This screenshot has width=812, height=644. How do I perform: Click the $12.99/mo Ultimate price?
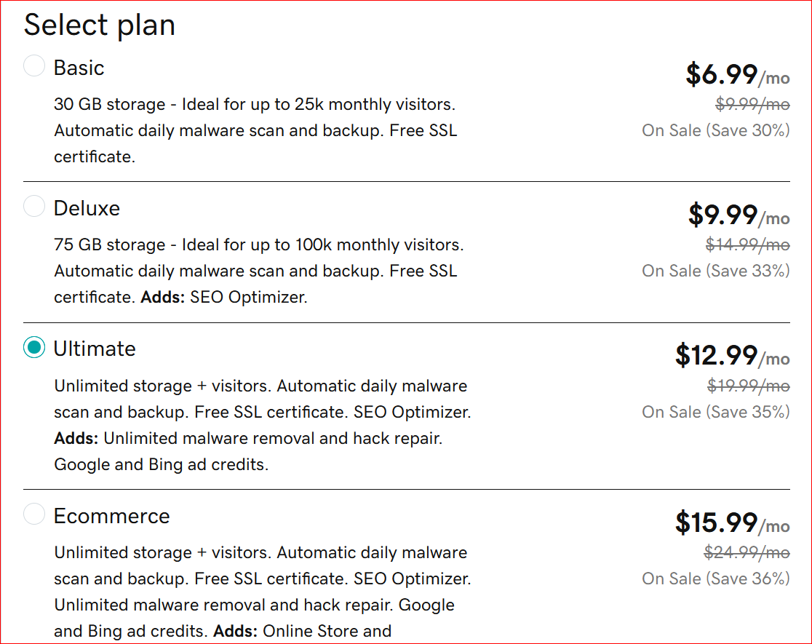click(x=732, y=354)
